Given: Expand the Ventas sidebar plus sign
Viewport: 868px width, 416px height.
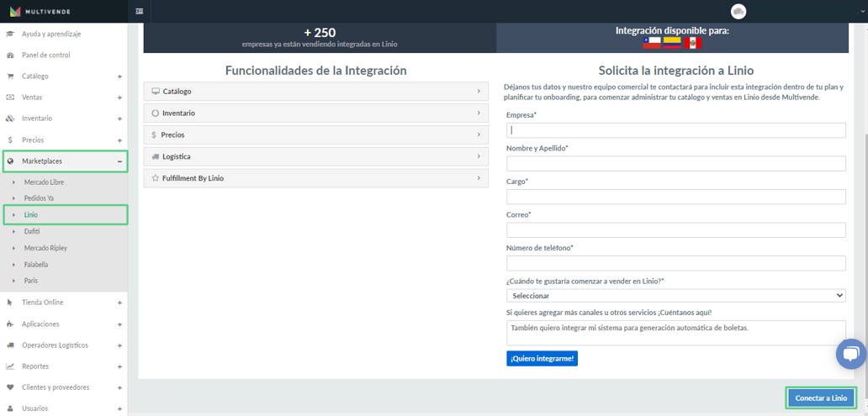Looking at the screenshot, I should (119, 97).
